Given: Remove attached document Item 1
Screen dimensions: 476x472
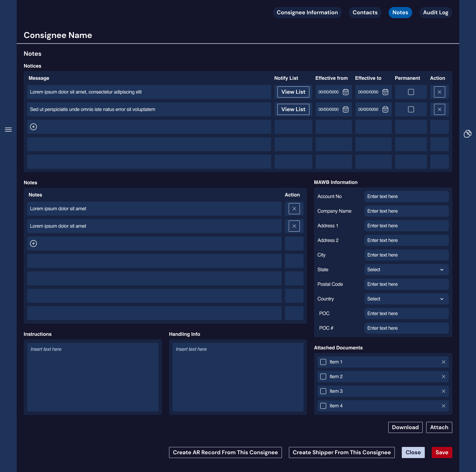Looking at the screenshot, I should [444, 362].
